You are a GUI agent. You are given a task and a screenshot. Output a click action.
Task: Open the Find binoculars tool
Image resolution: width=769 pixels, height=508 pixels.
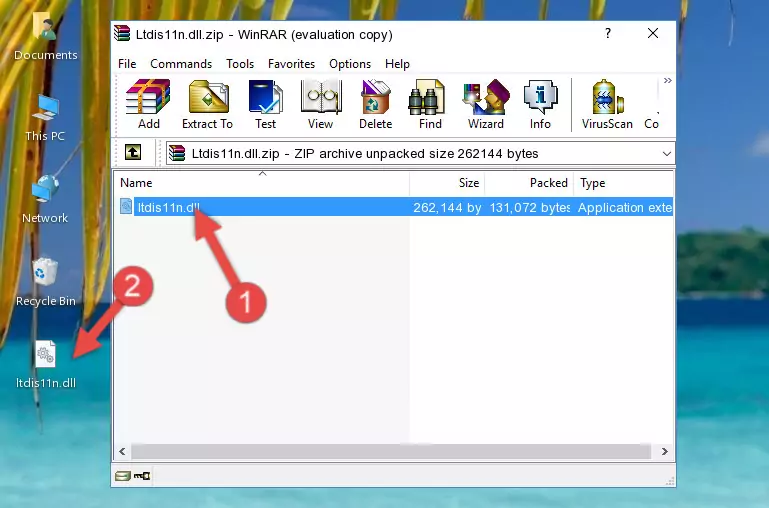[430, 104]
